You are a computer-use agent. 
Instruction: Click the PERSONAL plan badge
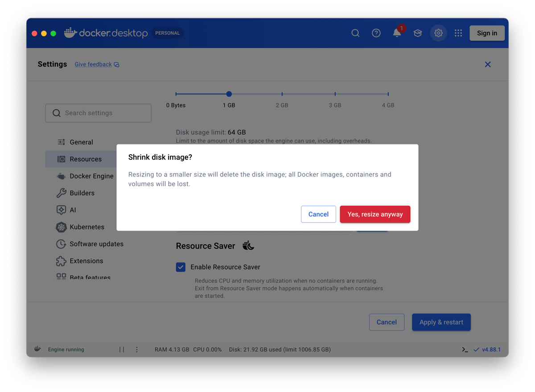[x=168, y=33]
